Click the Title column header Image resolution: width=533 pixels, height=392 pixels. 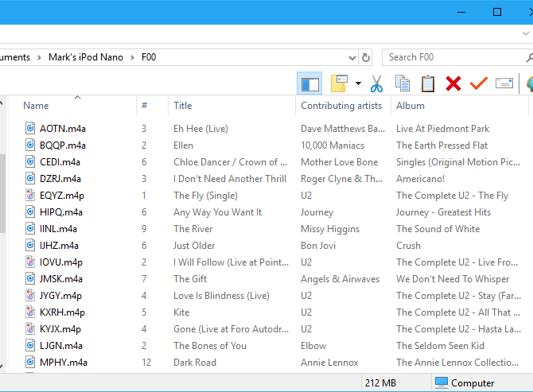[x=183, y=106]
